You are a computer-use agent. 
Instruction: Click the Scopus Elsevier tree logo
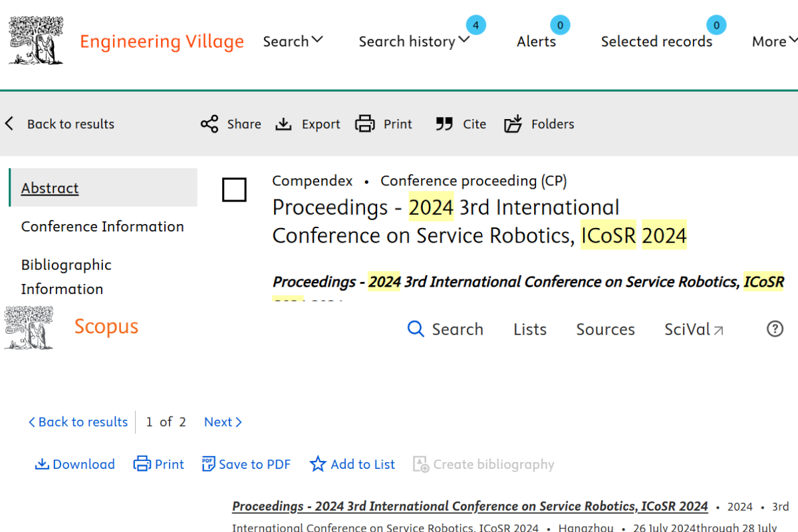[x=29, y=327]
